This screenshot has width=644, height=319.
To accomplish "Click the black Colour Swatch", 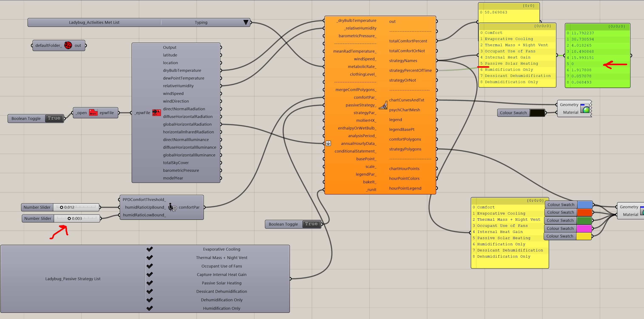I will tap(537, 113).
